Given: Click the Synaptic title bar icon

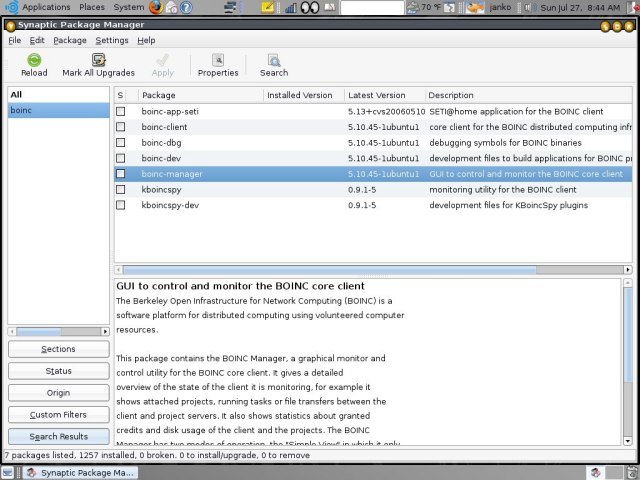Looking at the screenshot, I should (x=11, y=26).
